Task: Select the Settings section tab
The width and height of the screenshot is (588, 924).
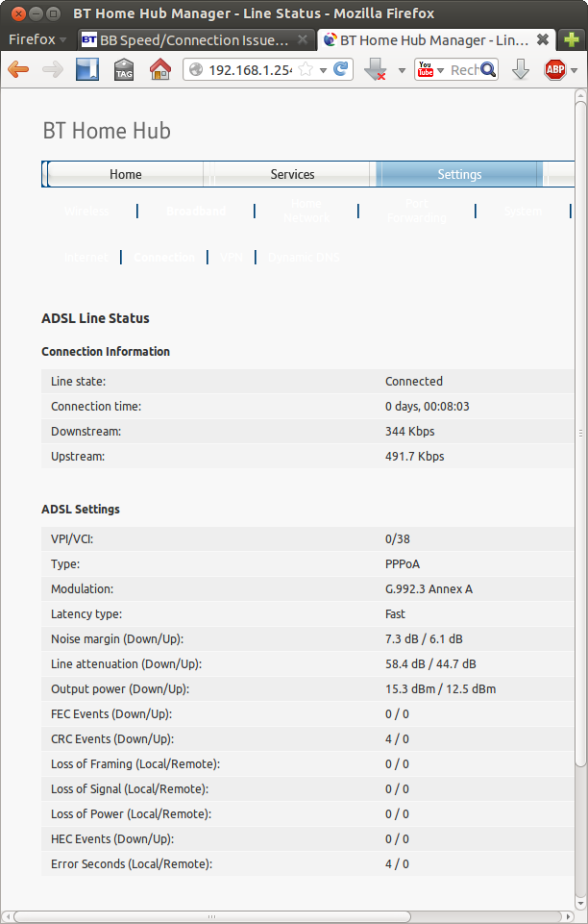Action: click(x=459, y=174)
